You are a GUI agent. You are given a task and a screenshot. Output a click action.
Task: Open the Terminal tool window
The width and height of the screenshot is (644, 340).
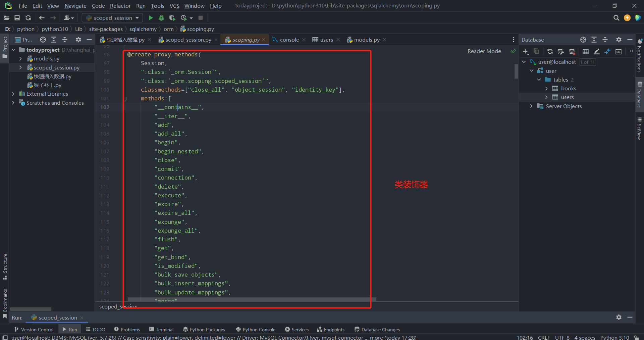[x=161, y=330]
